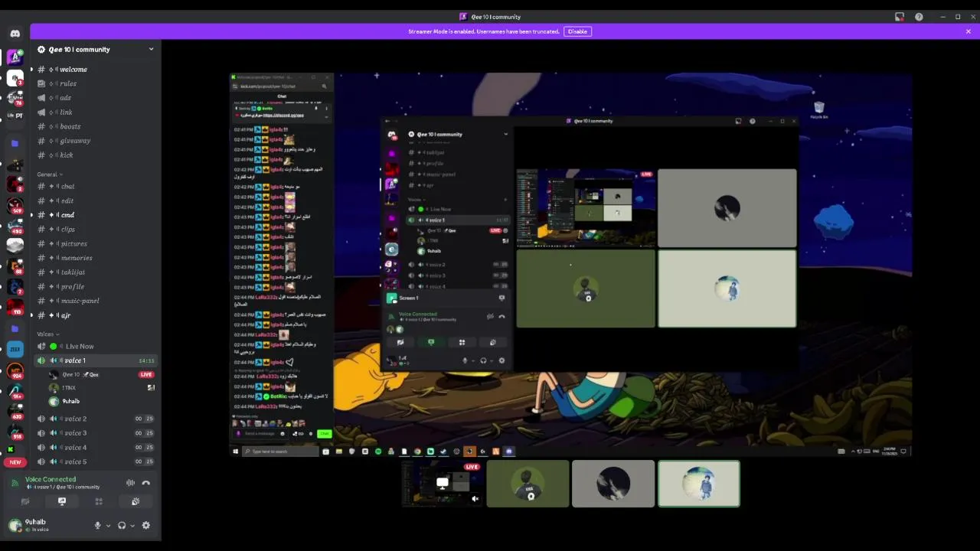Click the Windows Start button in the streamed taskbar

point(236,452)
